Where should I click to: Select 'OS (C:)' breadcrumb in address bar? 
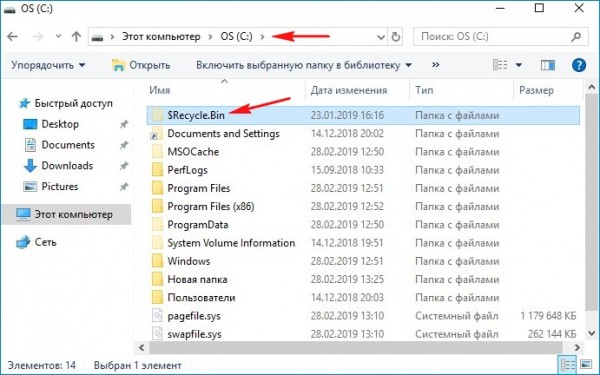(236, 37)
